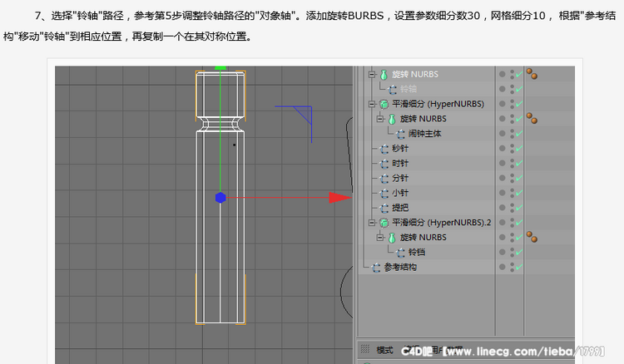Click the spline icon beside 铃轴
Viewport: 624px width, 364px height.
393,90
